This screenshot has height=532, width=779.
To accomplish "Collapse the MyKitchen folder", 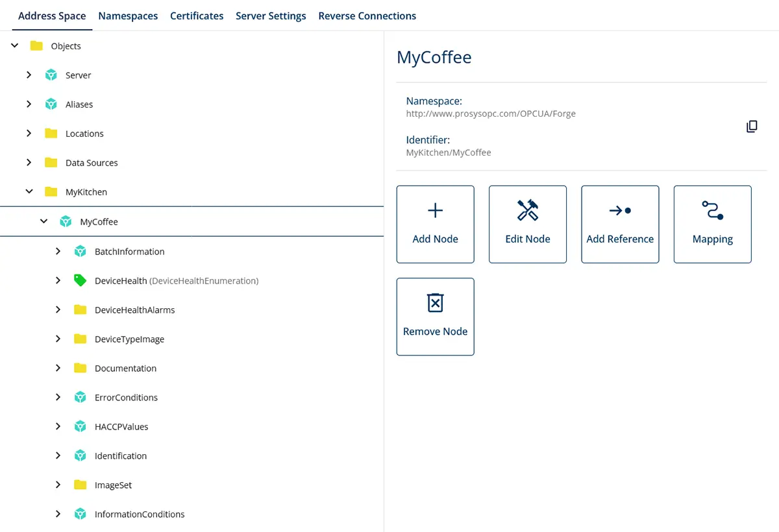I will (29, 192).
